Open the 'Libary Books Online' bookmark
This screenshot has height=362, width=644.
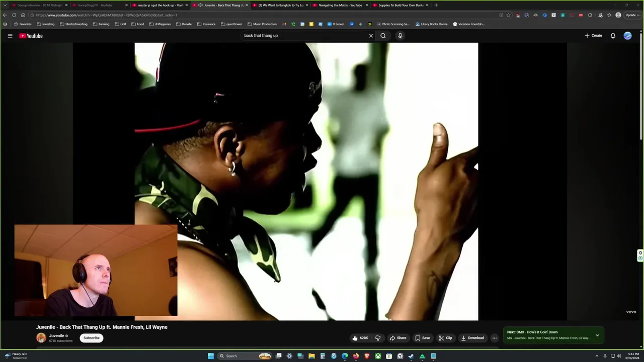click(431, 24)
